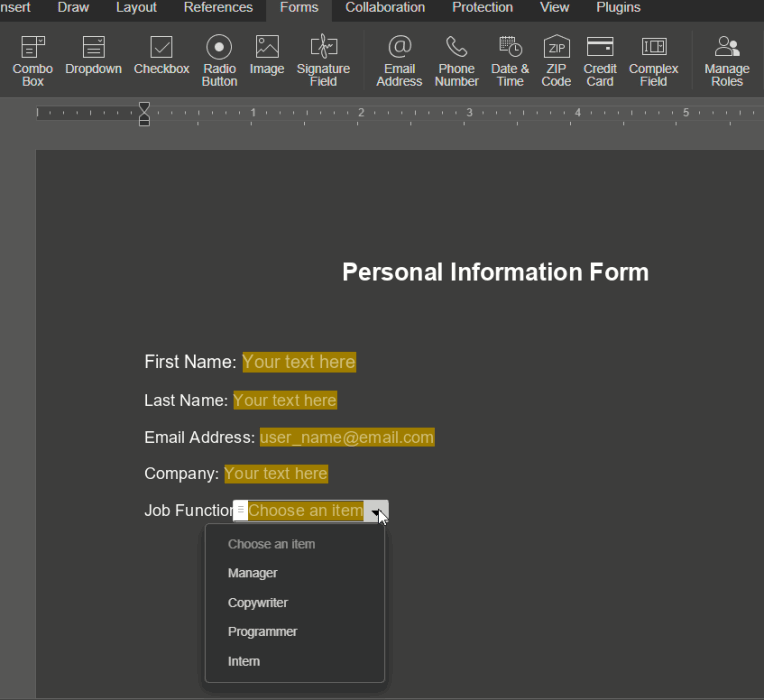Insert a Credit Card field
This screenshot has width=764, height=700.
(600, 61)
